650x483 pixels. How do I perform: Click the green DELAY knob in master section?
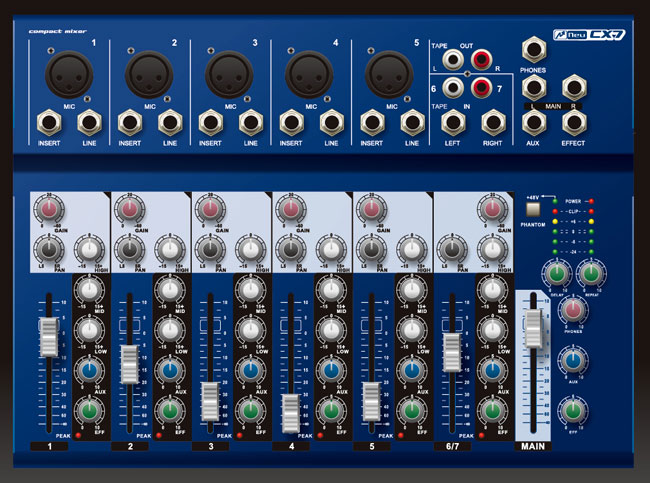tap(555, 272)
